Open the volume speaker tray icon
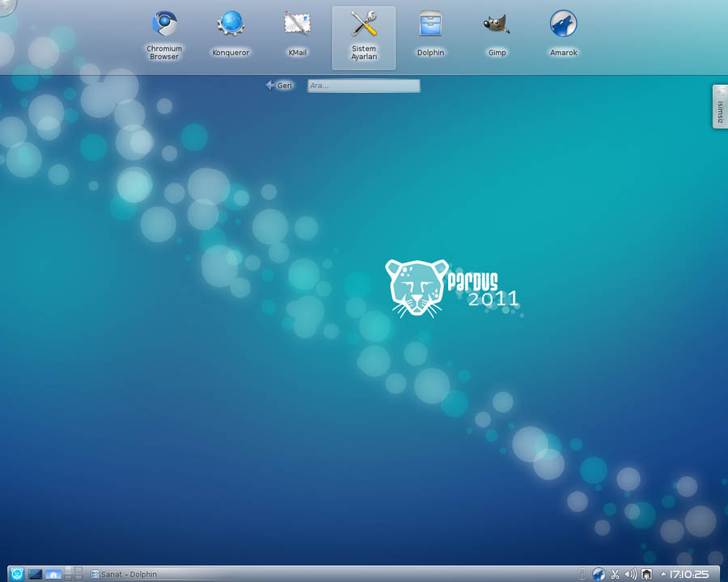728x582 pixels. click(x=630, y=575)
